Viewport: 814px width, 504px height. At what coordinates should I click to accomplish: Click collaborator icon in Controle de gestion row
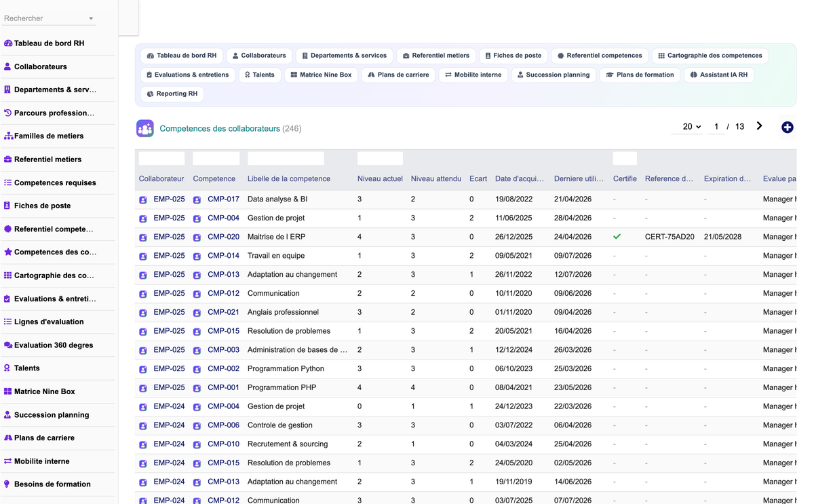tap(143, 426)
